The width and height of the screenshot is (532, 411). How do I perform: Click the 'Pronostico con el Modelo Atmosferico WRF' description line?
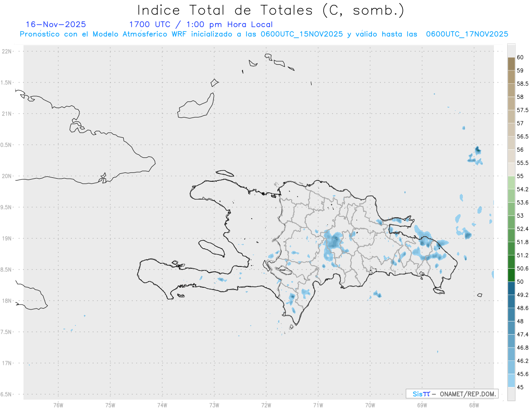(x=264, y=34)
